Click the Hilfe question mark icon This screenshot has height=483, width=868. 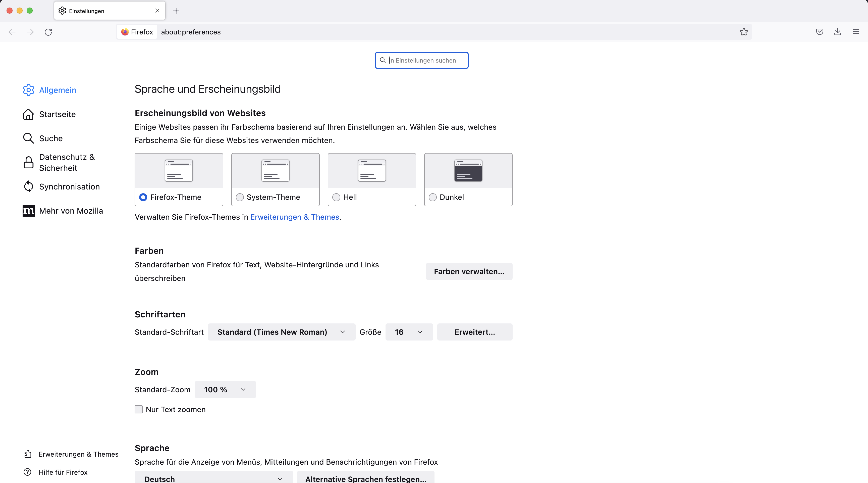pyautogui.click(x=28, y=472)
